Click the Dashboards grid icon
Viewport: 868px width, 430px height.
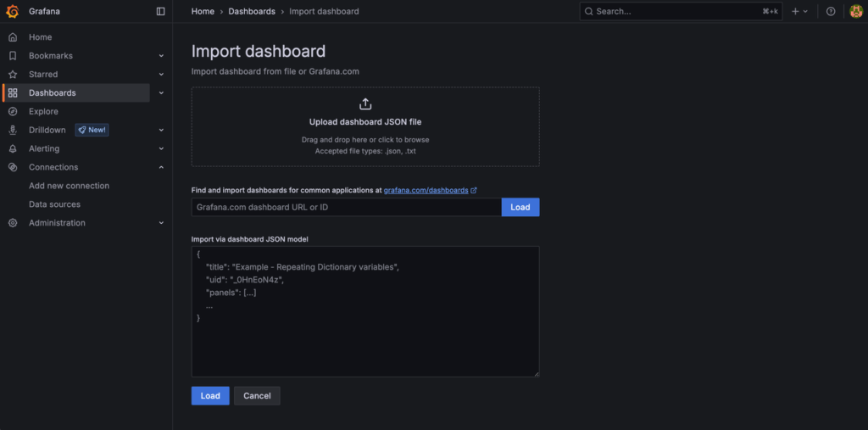13,93
